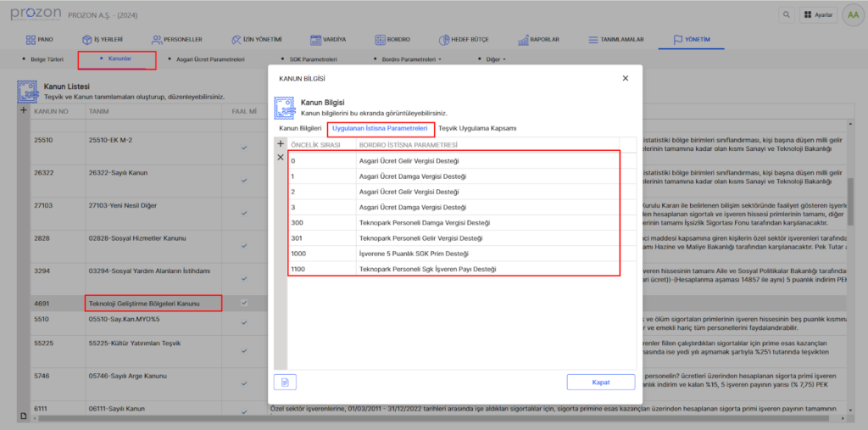Screen dimensions: 868x430
Task: Delete row using X icon in dialog grid
Action: (x=281, y=158)
